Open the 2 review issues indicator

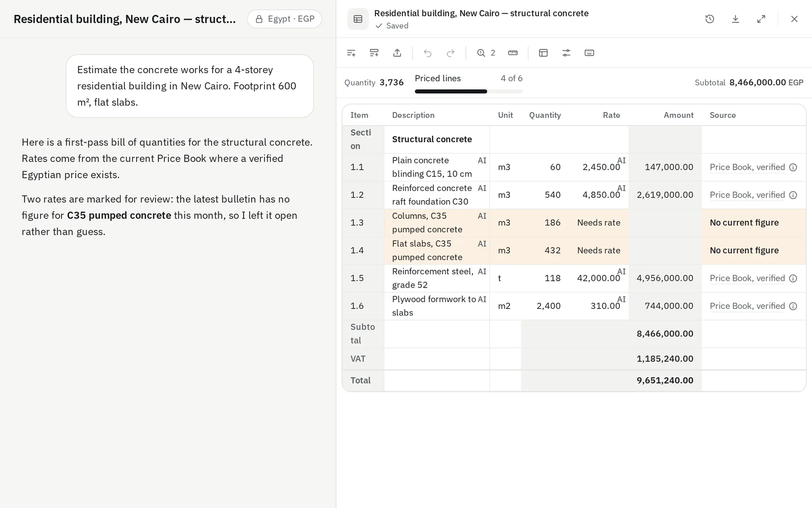tap(486, 53)
